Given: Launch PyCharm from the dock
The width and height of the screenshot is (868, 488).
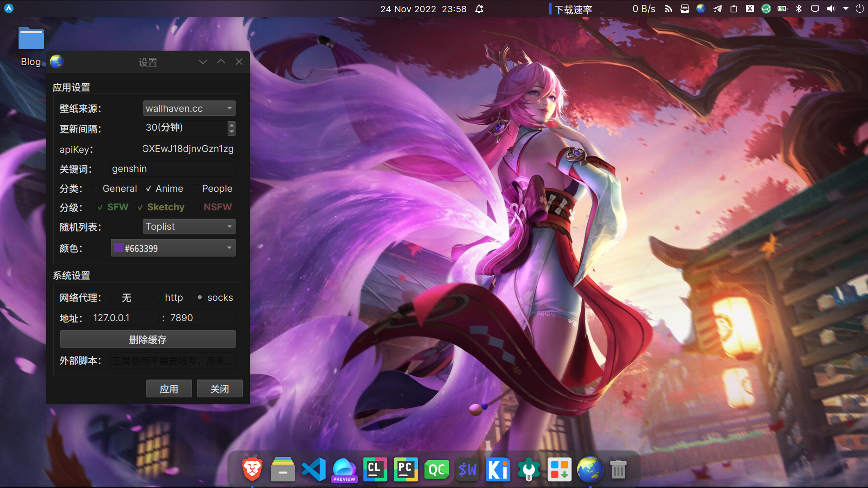Looking at the screenshot, I should click(406, 469).
